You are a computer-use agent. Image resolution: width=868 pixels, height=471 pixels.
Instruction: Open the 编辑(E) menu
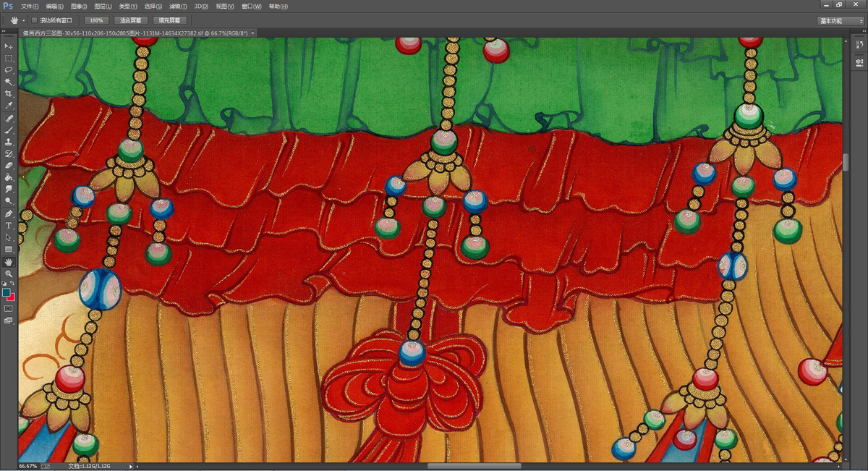coord(54,6)
